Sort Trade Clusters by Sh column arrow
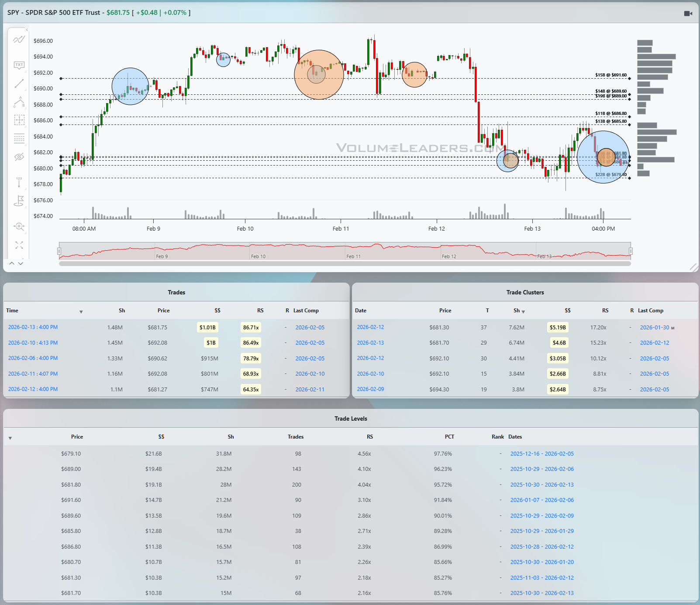 click(523, 312)
